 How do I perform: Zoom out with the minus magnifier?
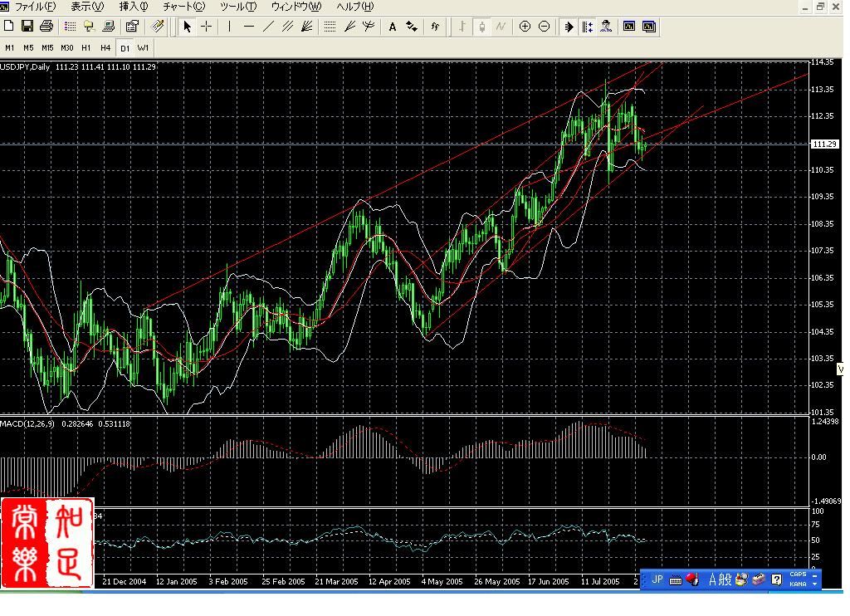pos(544,27)
